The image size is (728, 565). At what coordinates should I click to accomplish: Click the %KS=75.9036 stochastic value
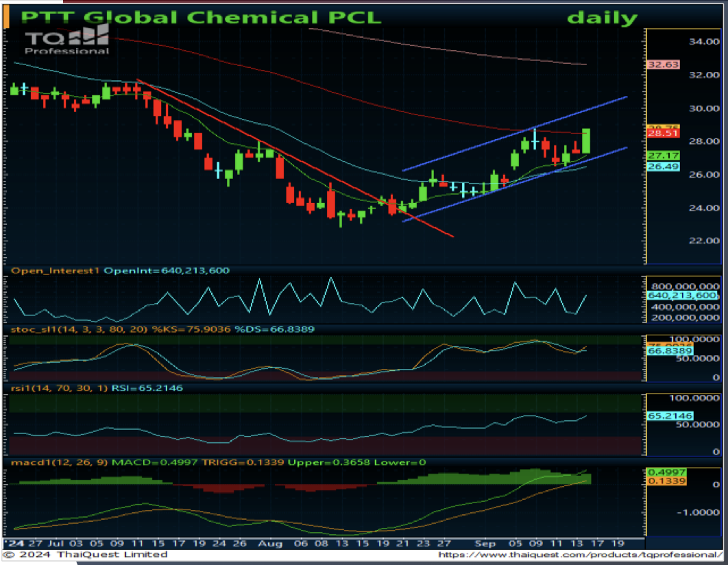(191, 330)
